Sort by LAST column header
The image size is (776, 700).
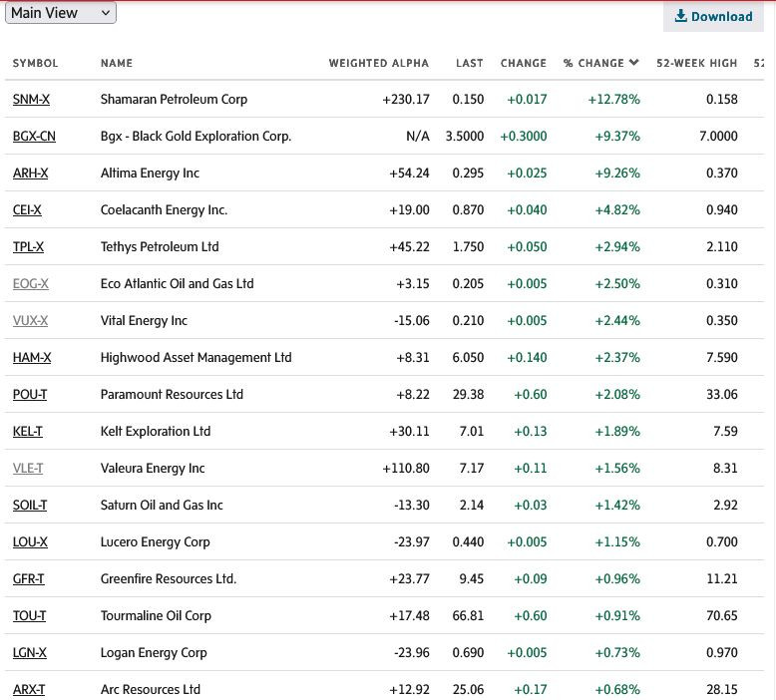(x=469, y=63)
